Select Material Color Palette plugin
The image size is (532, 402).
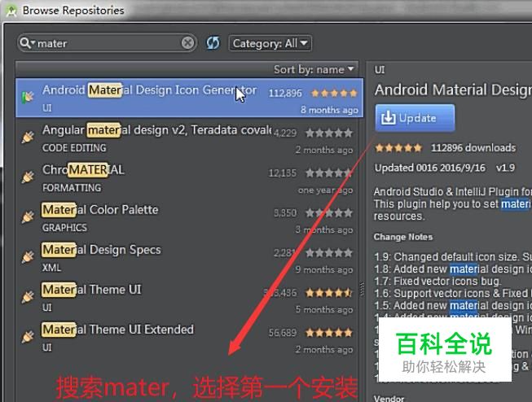pos(187,218)
